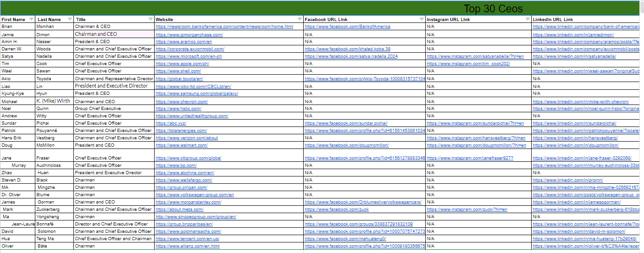Open the dougmcmillon Facebook link
This screenshot has height=253, width=644.
click(x=347, y=145)
